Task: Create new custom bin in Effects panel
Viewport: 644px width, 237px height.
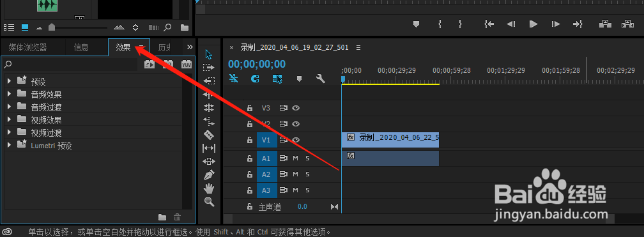Action: click(x=162, y=217)
